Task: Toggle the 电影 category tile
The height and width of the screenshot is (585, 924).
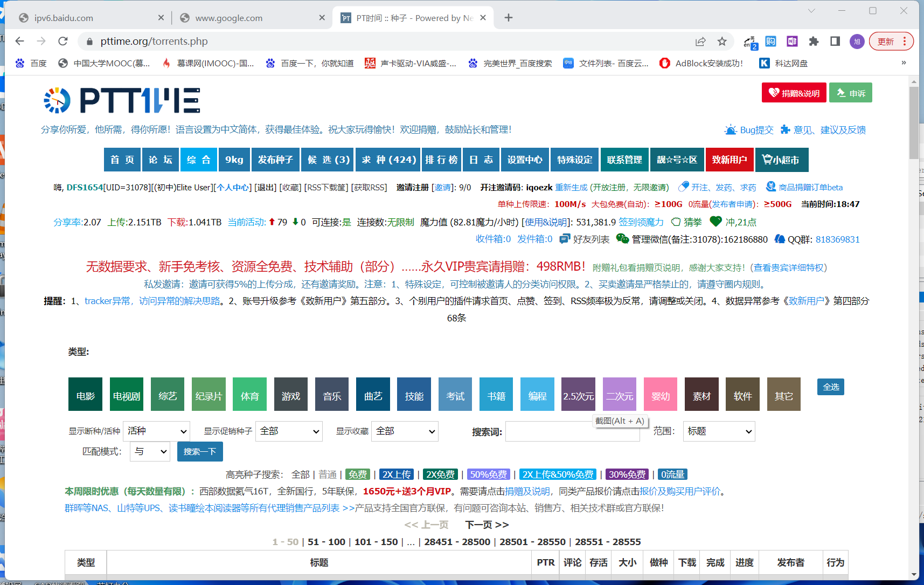Action: (x=85, y=394)
